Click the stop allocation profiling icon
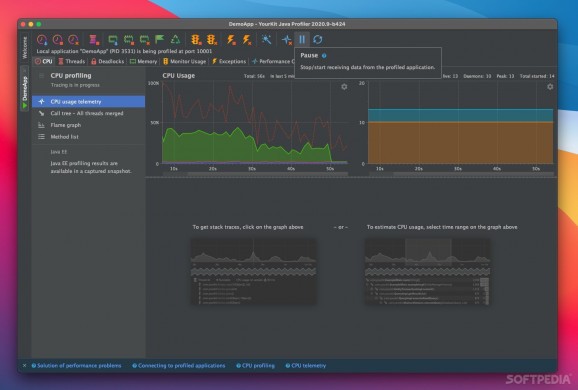This screenshot has height=390, width=578. coord(129,39)
